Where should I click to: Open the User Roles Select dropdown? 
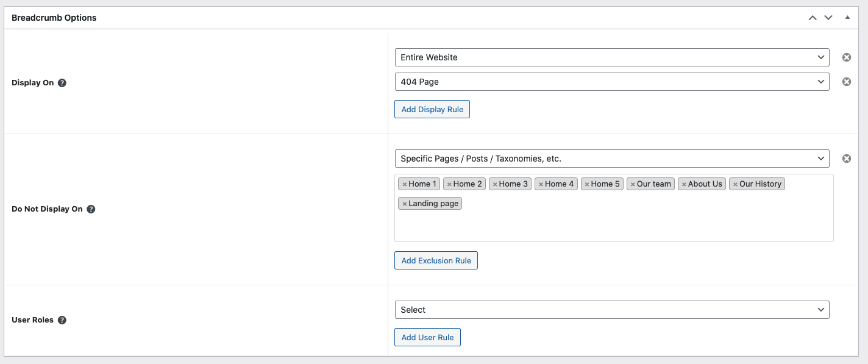coord(611,310)
